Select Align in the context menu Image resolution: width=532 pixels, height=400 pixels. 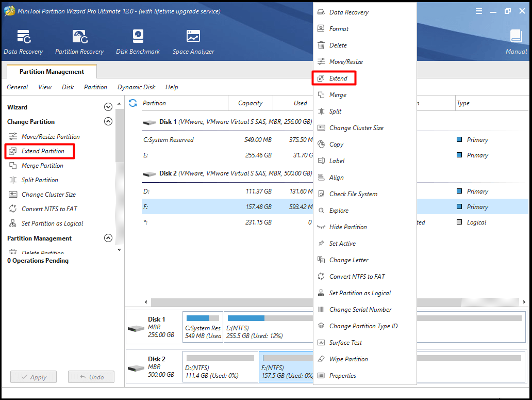click(365, 178)
